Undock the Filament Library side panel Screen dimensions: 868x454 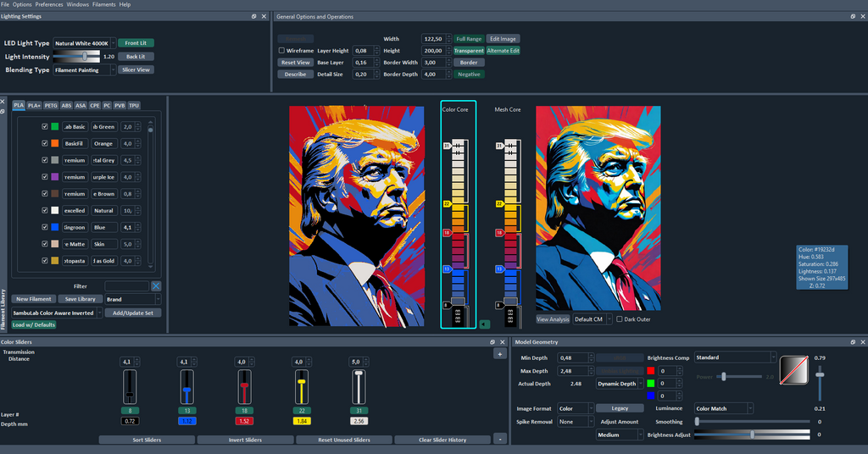click(x=3, y=112)
